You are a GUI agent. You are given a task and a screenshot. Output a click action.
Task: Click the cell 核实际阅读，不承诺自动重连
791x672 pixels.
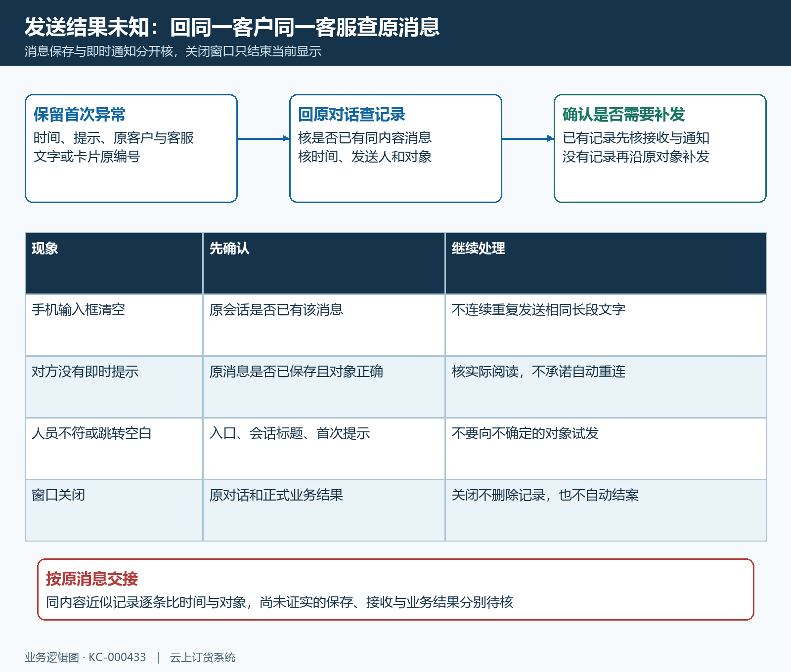coord(606,387)
